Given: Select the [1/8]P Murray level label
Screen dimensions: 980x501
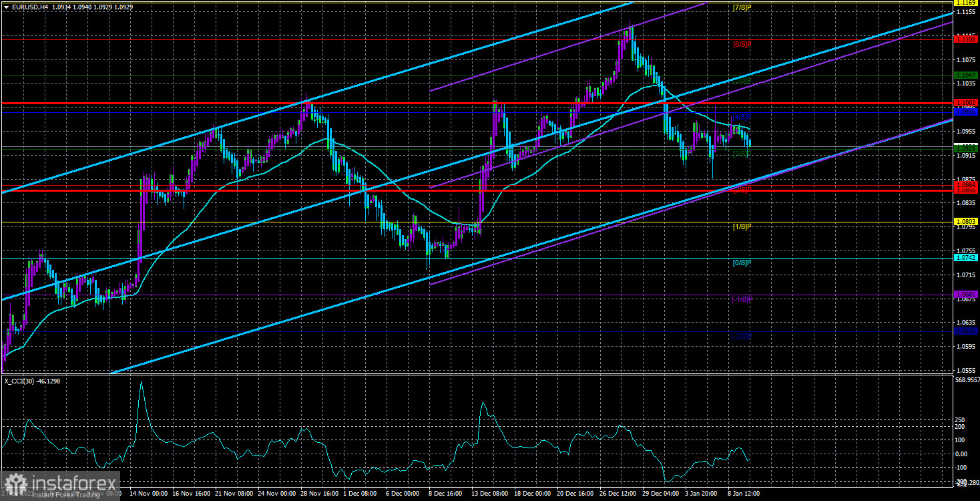Looking at the screenshot, I should [x=742, y=226].
